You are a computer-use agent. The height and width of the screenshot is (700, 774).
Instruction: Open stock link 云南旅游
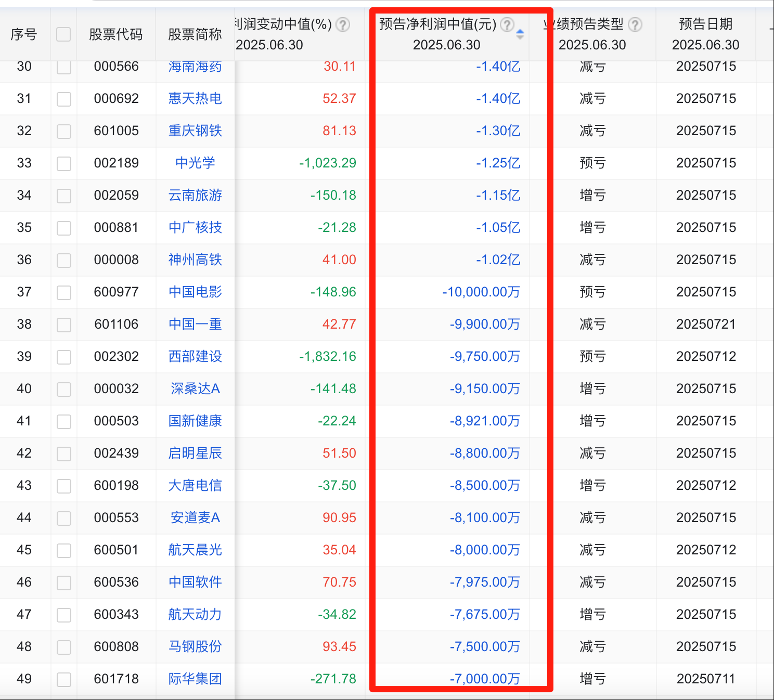click(195, 195)
